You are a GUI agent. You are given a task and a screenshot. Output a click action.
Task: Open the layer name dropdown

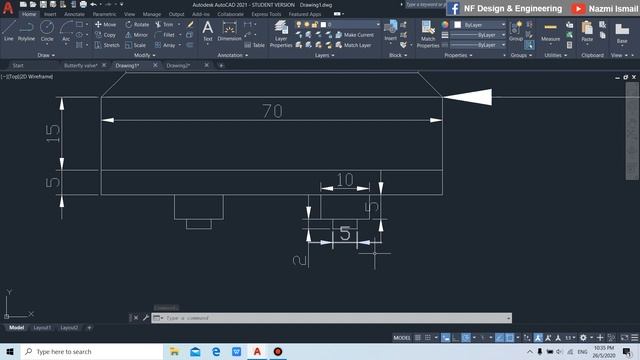(x=378, y=24)
